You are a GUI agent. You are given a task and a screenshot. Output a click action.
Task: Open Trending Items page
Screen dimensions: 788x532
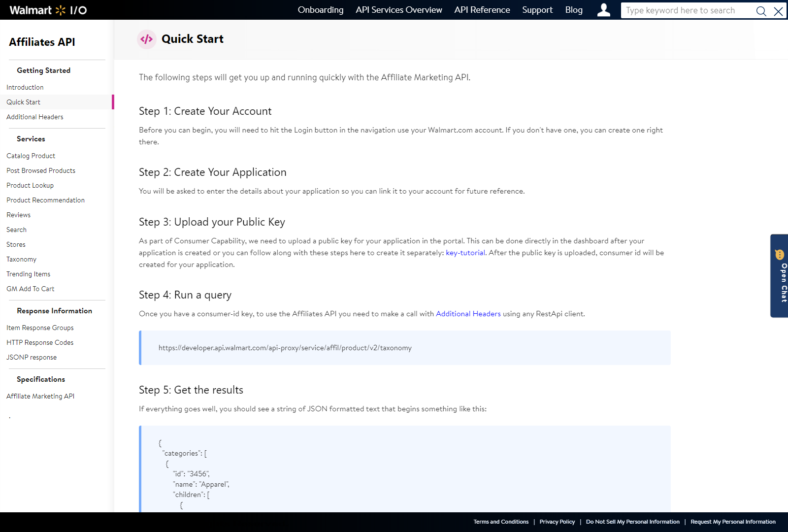coord(29,274)
